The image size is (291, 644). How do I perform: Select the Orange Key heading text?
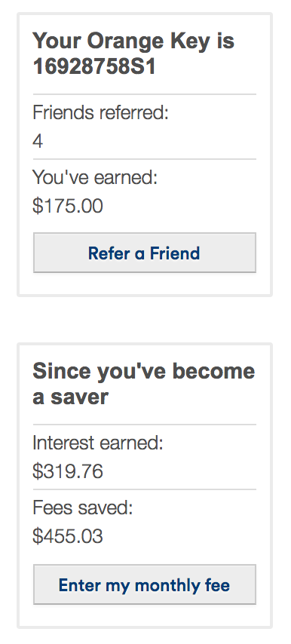(x=133, y=54)
